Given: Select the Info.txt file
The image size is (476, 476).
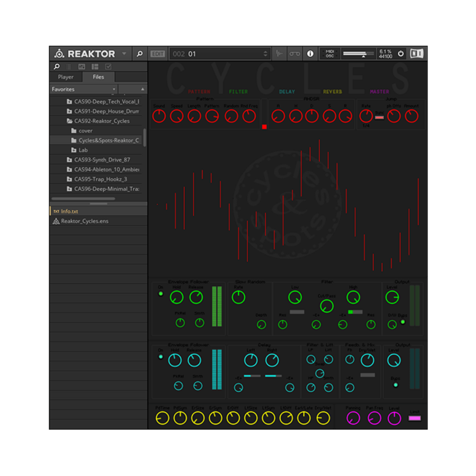Looking at the screenshot, I should coord(98,211).
